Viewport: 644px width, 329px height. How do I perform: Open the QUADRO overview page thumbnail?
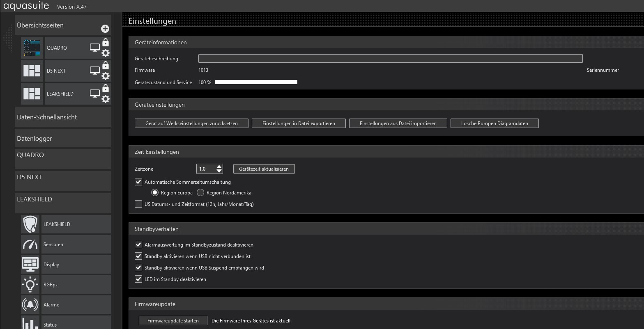pos(32,48)
